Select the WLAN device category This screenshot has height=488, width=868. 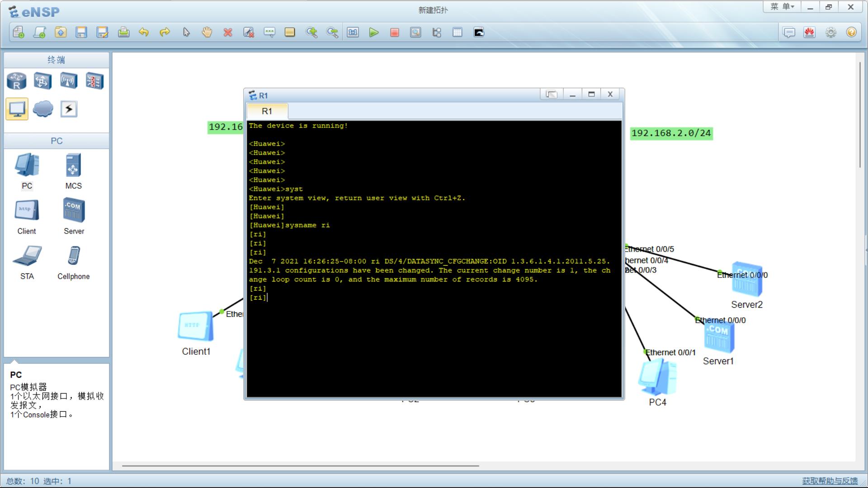[69, 81]
